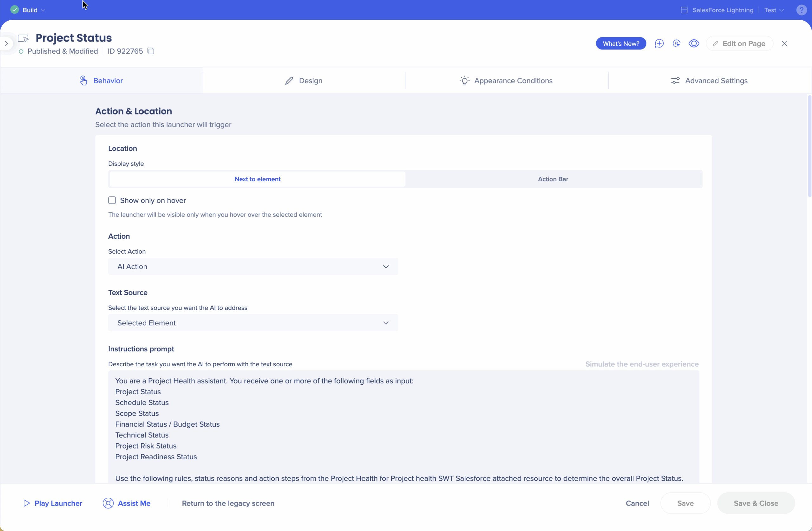Open the Test environment dropdown
The width and height of the screenshot is (812, 531).
773,10
